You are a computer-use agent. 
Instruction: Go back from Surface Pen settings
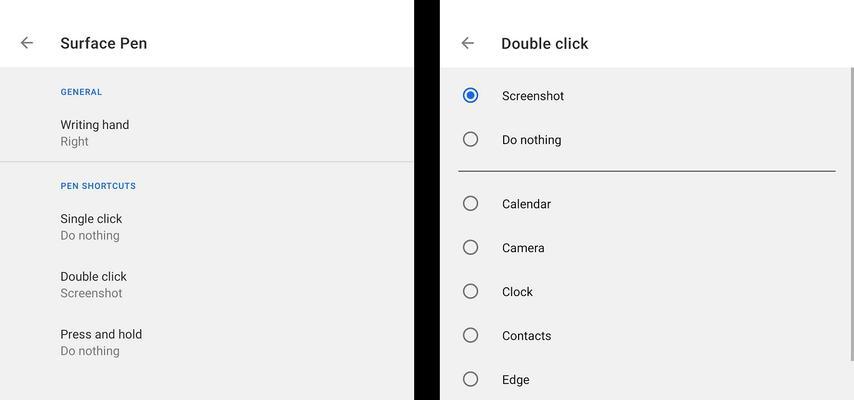coord(27,43)
